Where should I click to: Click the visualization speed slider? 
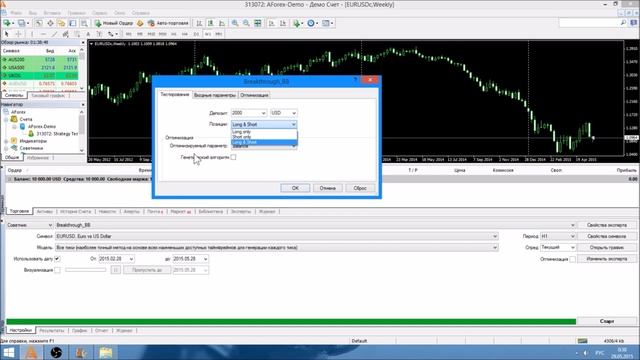85,270
